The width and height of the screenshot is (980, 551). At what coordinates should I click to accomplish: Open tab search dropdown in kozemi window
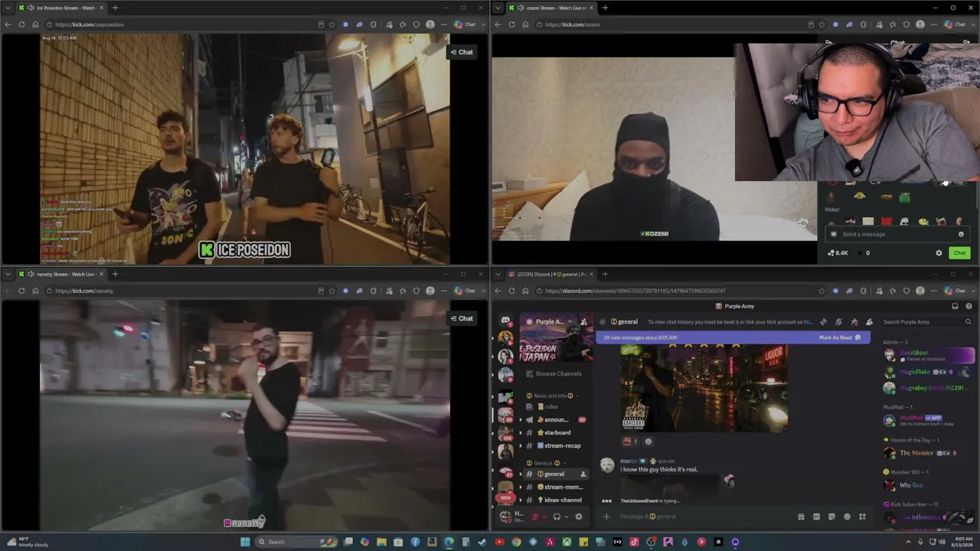pos(498,8)
